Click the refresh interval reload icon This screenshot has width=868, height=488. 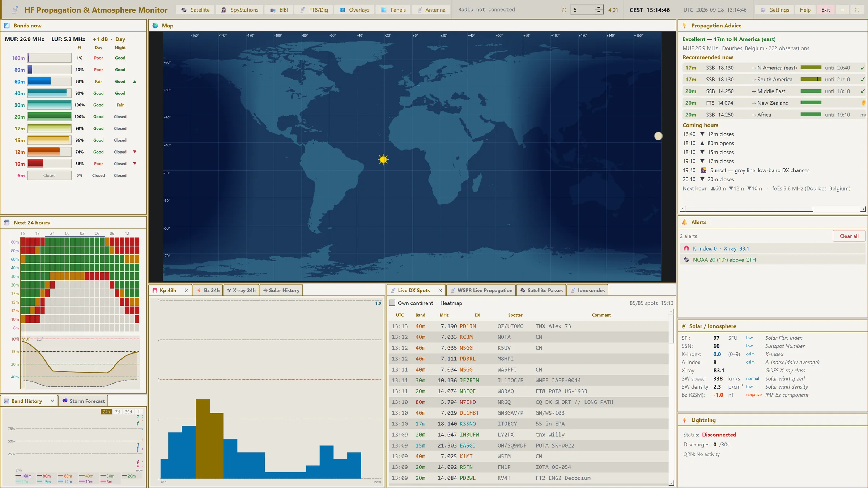(x=564, y=10)
